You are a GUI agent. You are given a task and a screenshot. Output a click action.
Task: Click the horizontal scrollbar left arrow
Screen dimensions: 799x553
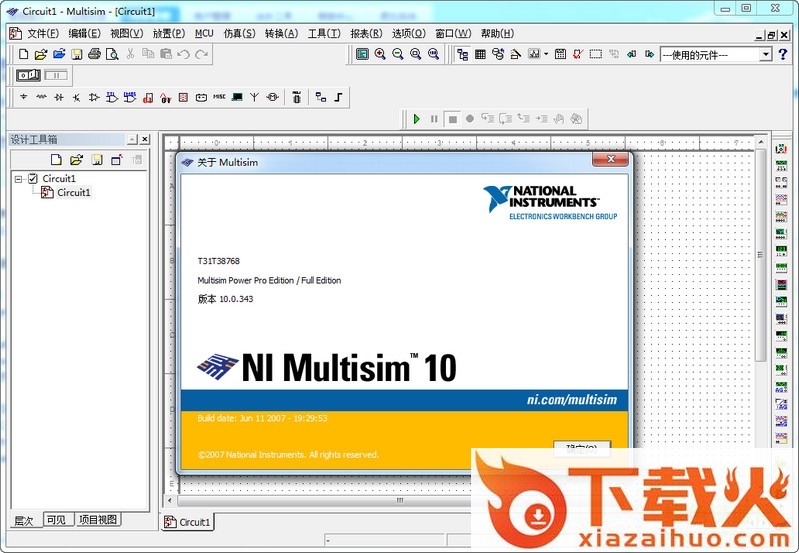[x=170, y=500]
